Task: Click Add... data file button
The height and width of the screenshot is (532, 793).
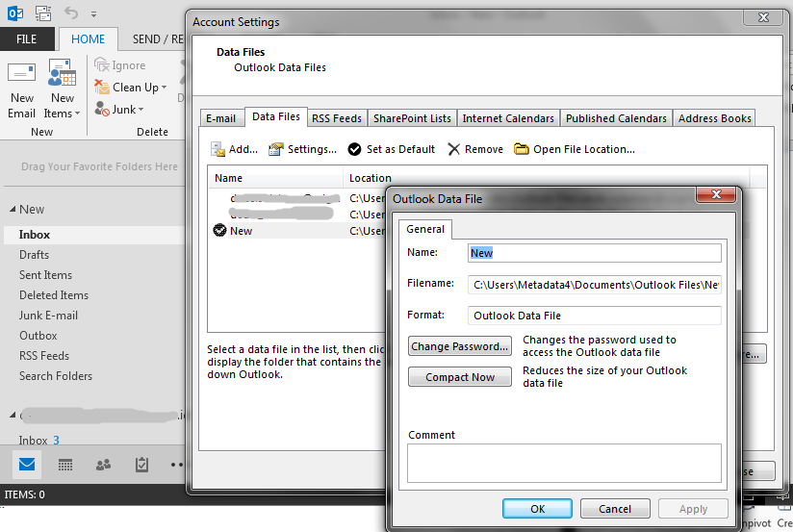Action: [x=235, y=149]
